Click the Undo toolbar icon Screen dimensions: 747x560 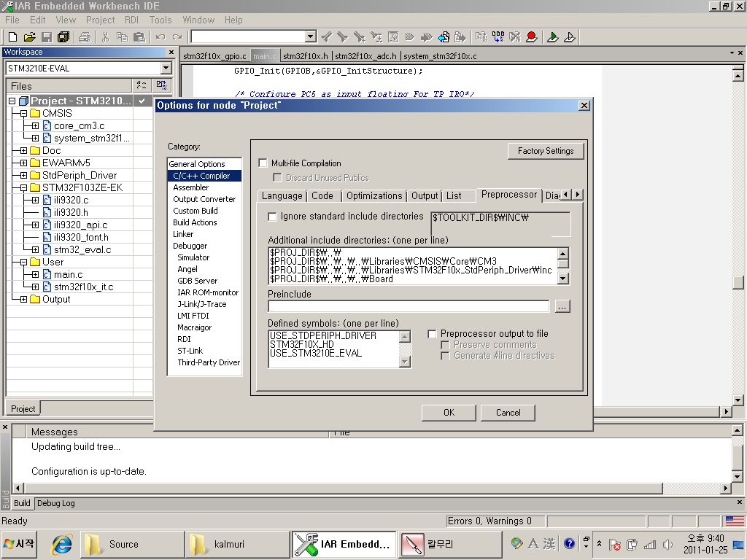(160, 36)
